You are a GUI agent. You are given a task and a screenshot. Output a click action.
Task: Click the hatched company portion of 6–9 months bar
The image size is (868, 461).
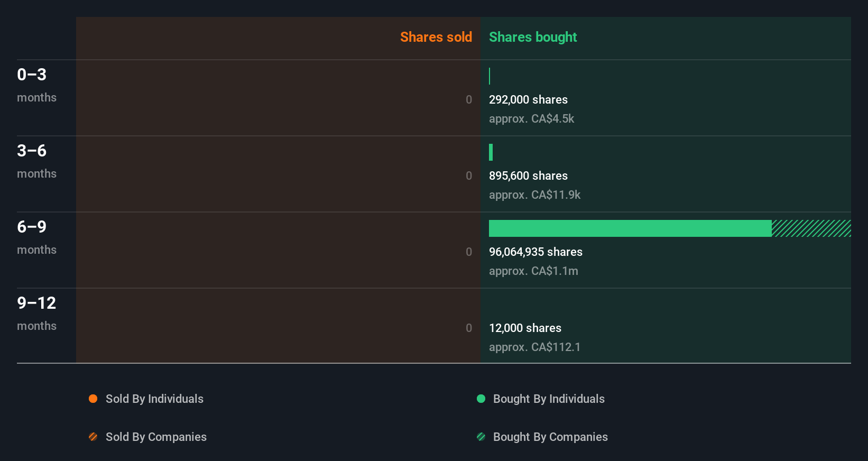[x=811, y=228]
